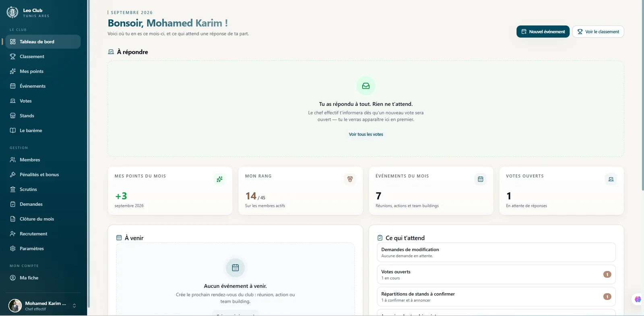Click the 'Bonsoir, Mohamed Karim !' heading

pos(168,23)
